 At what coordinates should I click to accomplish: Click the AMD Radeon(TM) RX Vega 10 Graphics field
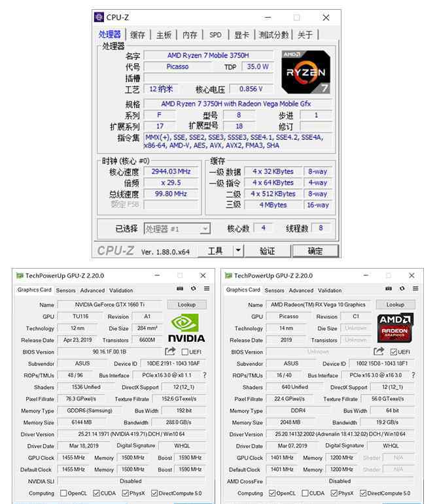[x=319, y=305]
